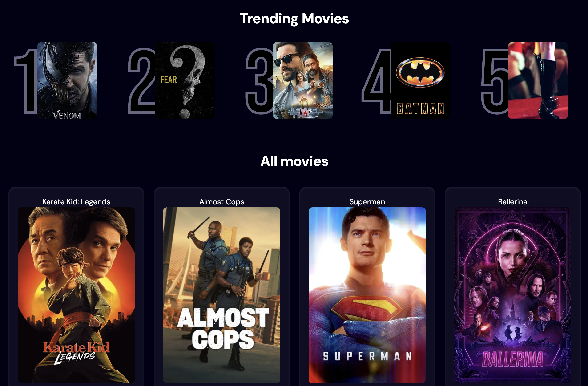
Task: Click the All movies heading
Action: (294, 161)
